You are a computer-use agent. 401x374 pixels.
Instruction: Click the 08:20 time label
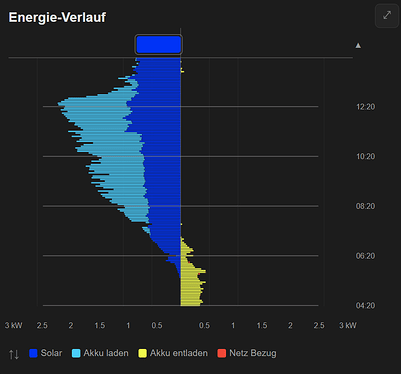(x=365, y=206)
